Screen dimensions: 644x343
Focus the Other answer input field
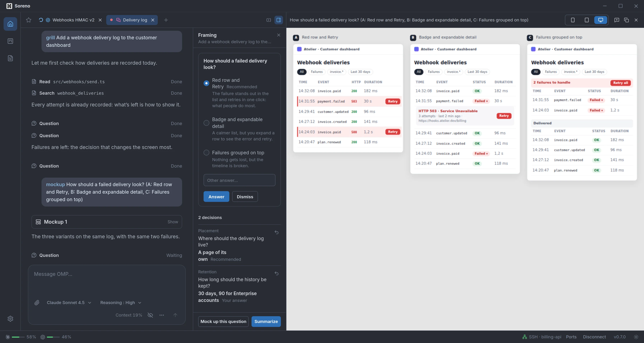(239, 180)
